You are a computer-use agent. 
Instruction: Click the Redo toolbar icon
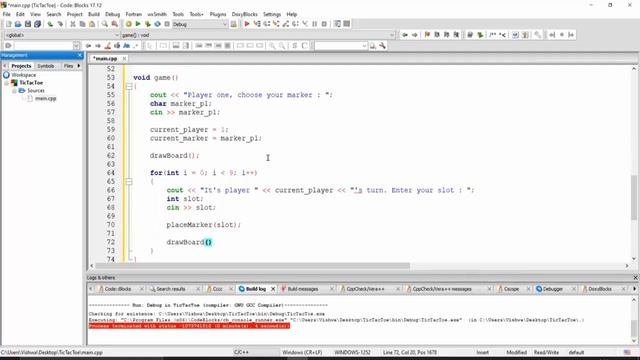click(60, 24)
